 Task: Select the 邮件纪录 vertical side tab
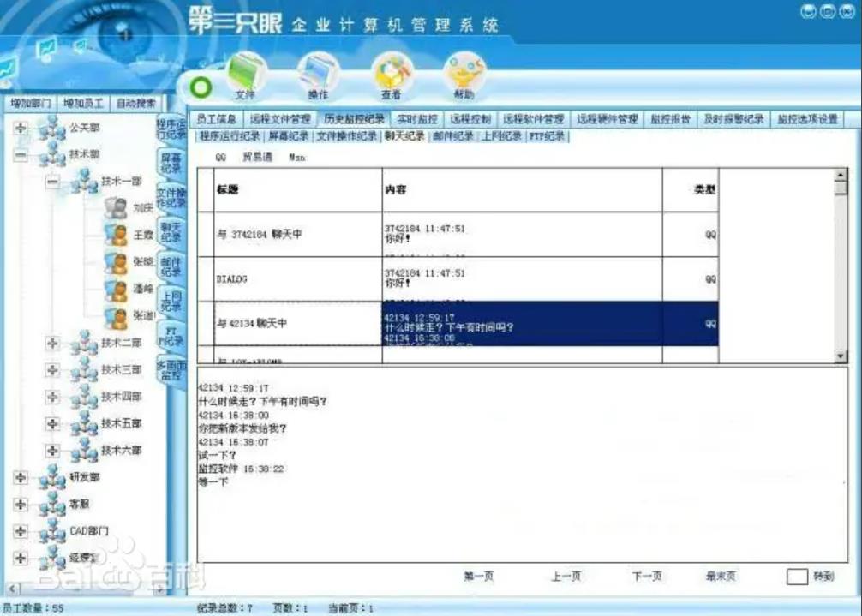171,266
